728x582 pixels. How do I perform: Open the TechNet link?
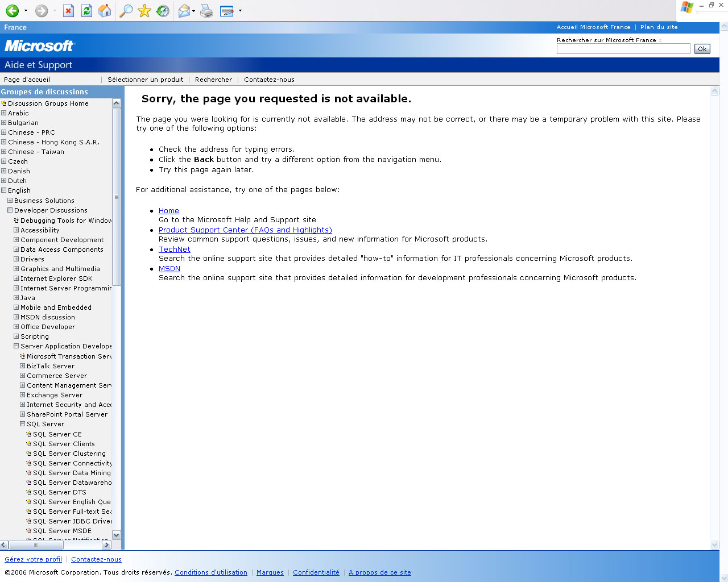click(x=175, y=250)
